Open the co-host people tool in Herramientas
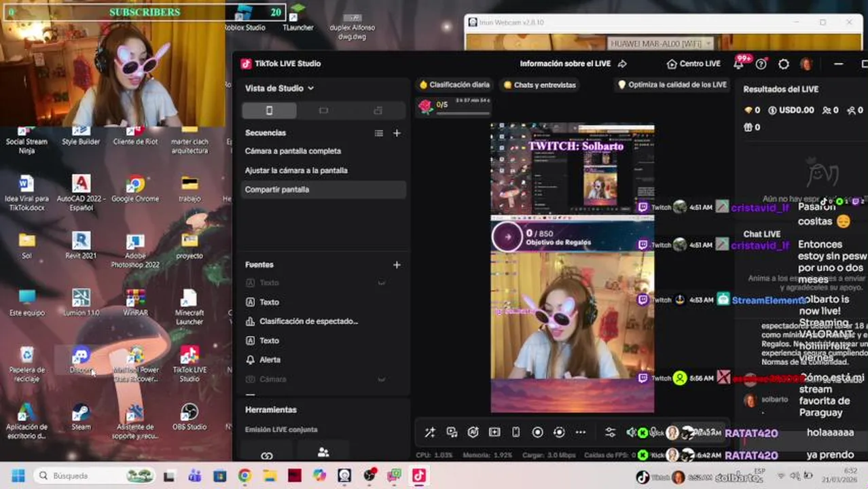This screenshot has height=489, width=868. 323,452
